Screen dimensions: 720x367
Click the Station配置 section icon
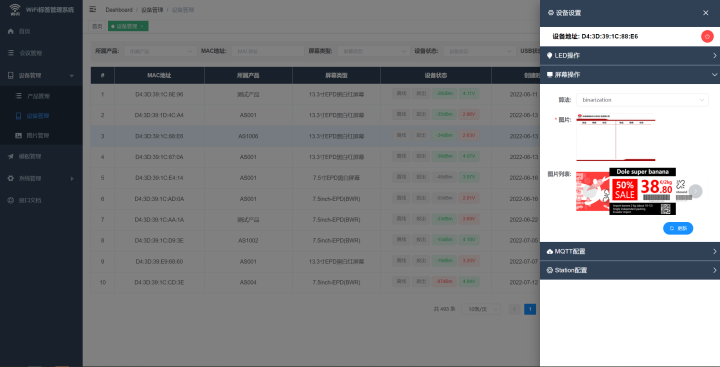click(x=550, y=270)
